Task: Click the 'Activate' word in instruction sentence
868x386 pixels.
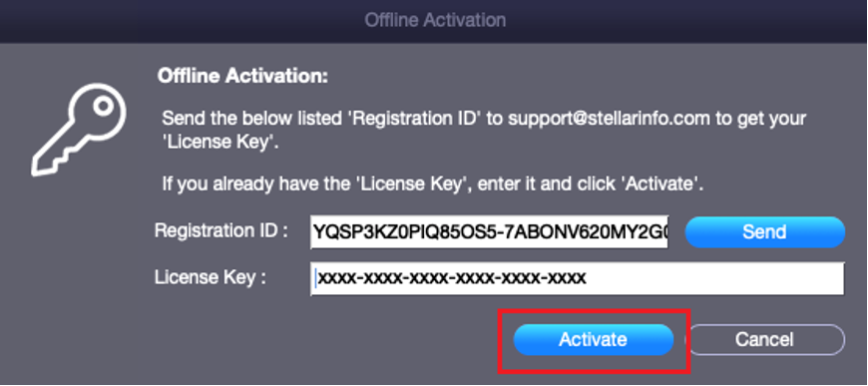Action: coord(657,184)
